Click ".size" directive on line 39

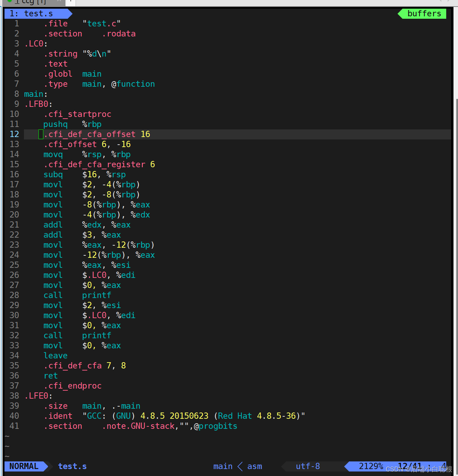pos(55,406)
